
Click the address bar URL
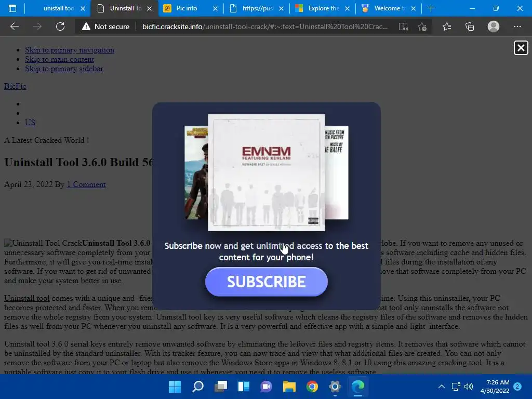coord(264,26)
